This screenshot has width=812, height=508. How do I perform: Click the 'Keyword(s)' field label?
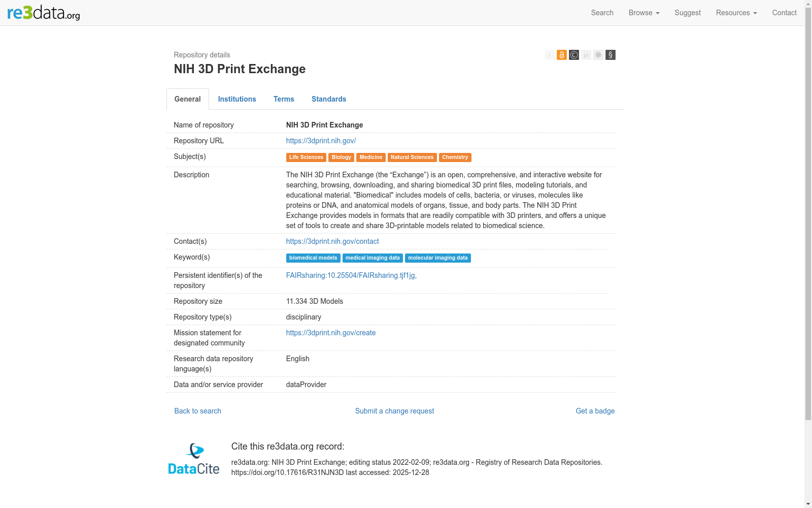point(192,257)
